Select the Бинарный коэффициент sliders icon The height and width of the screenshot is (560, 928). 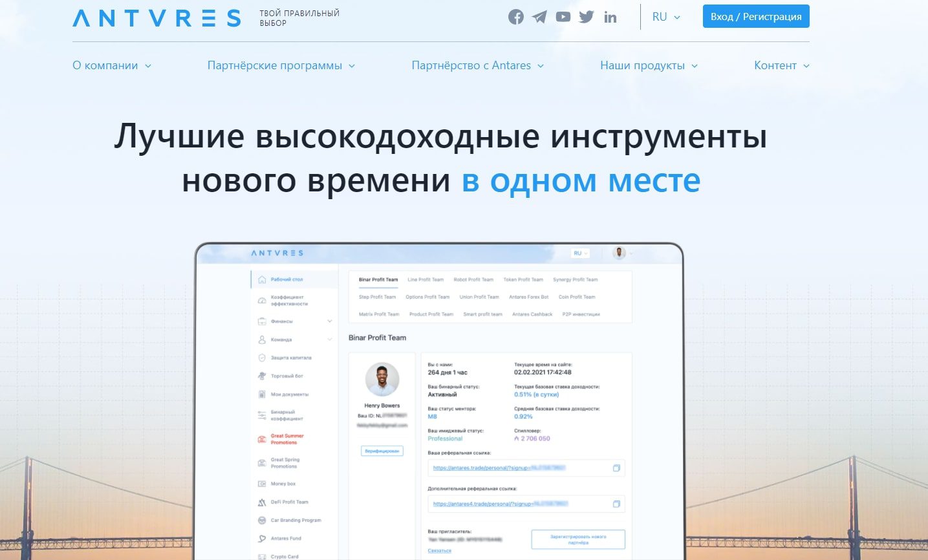point(262,415)
